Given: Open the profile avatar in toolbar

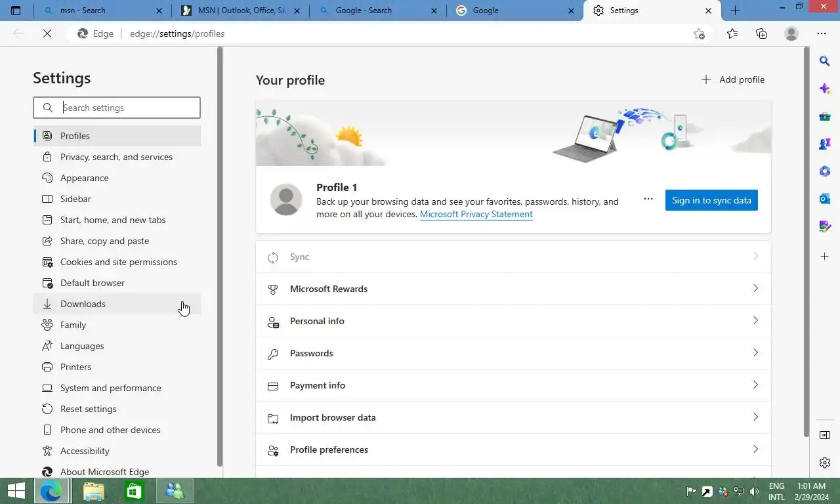Looking at the screenshot, I should tap(791, 33).
